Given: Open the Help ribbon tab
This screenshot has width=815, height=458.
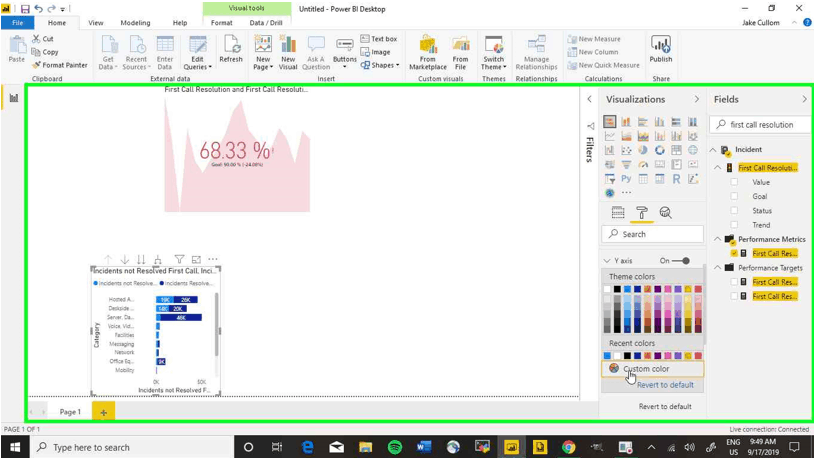Looking at the screenshot, I should [x=180, y=23].
